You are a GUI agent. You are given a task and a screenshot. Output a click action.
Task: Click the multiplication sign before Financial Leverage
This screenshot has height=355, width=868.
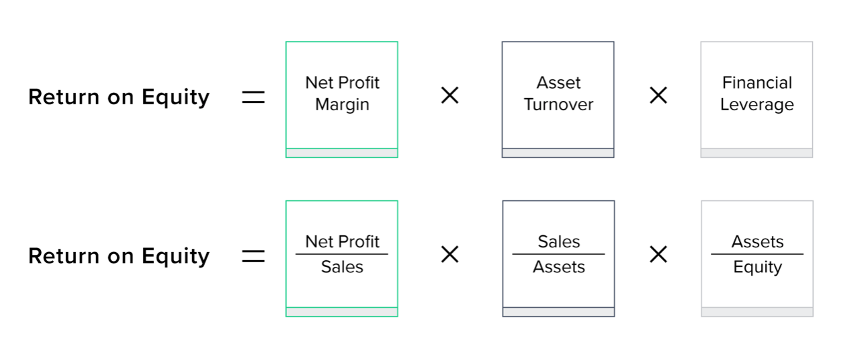point(658,96)
